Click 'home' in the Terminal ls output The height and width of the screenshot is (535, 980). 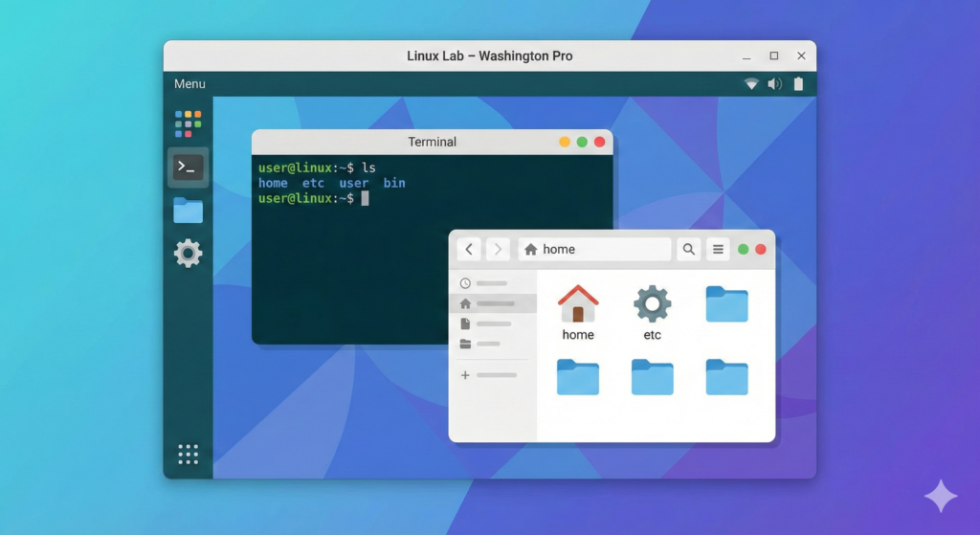point(273,183)
